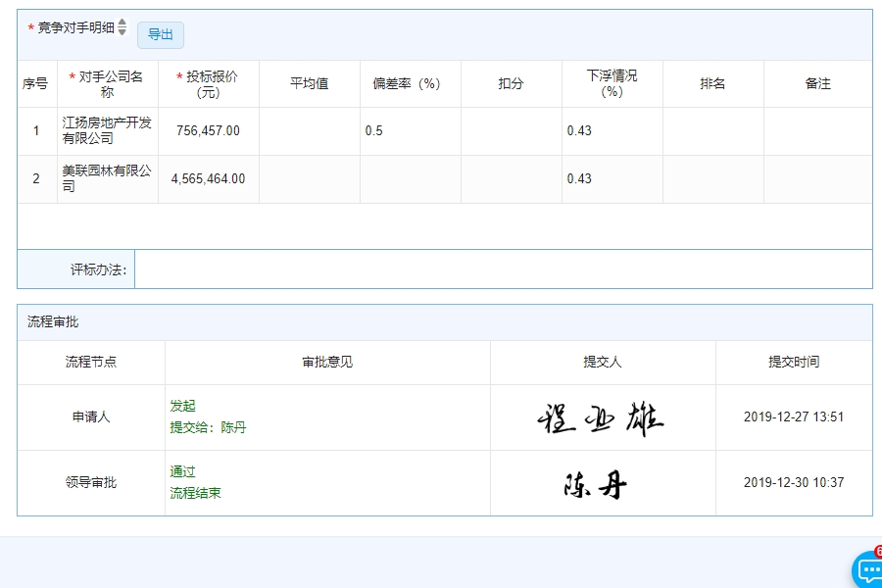This screenshot has width=882, height=588.
Task: Click 0.43 in the 江扬房地产 row
Action: coord(579,130)
